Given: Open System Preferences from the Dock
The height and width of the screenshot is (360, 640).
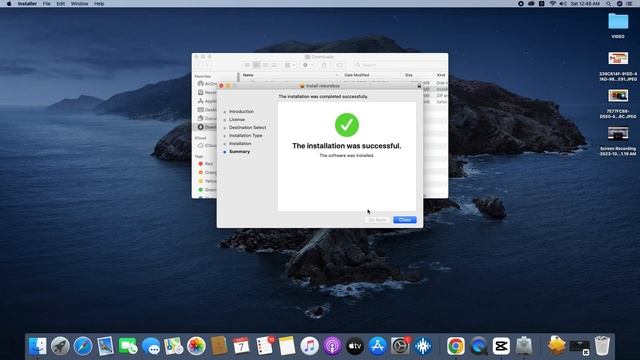Looking at the screenshot, I should [400, 346].
